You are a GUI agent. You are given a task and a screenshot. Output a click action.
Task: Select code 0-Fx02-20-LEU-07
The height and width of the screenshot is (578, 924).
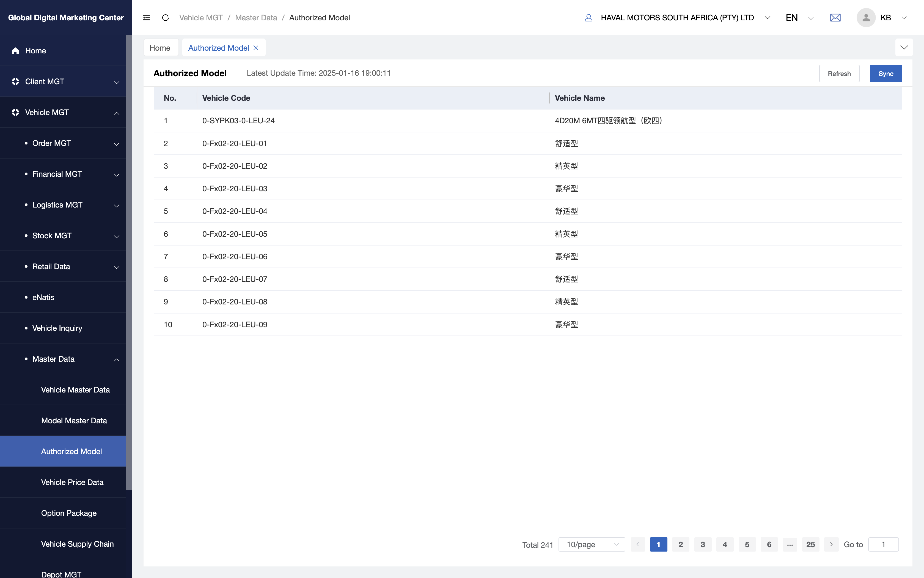tap(234, 279)
